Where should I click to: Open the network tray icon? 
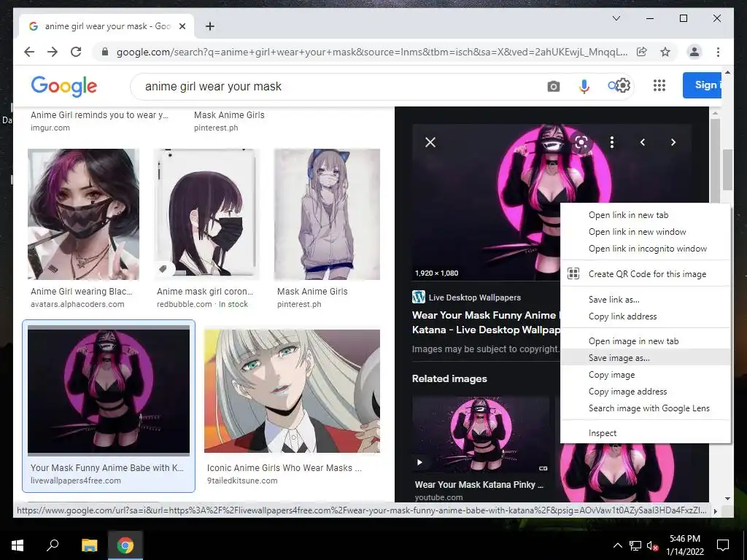[x=635, y=545]
